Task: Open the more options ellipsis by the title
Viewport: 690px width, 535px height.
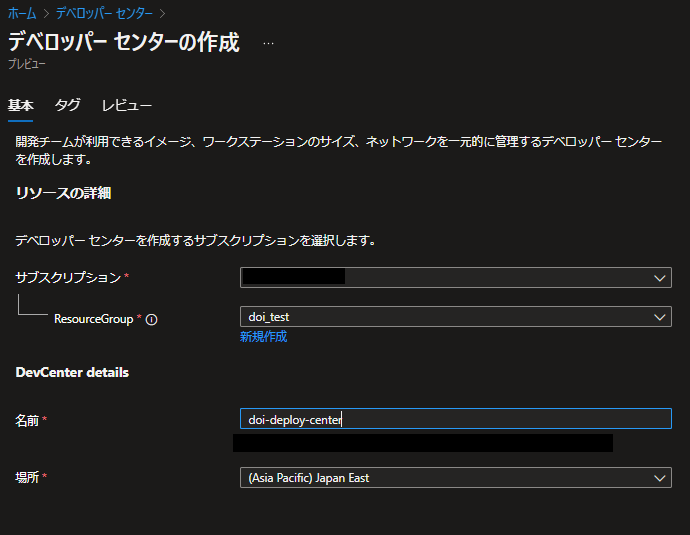Action: [x=268, y=43]
